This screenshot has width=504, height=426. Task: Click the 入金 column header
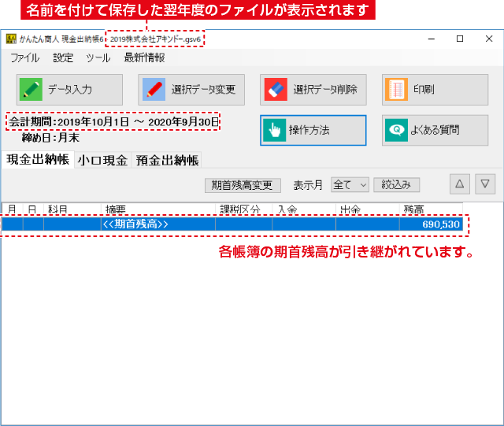[304, 209]
